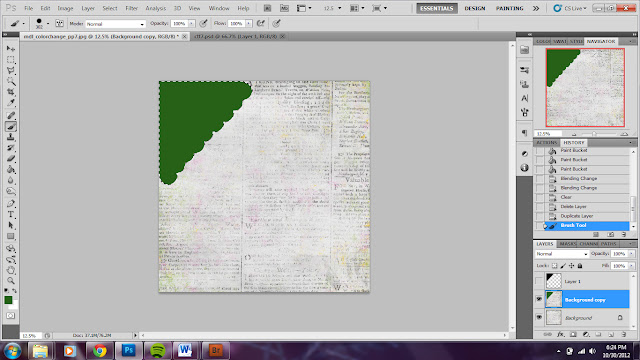Screen dimensions: 640x360
Task: Select the Rectangle shape tool
Action: click(x=11, y=236)
